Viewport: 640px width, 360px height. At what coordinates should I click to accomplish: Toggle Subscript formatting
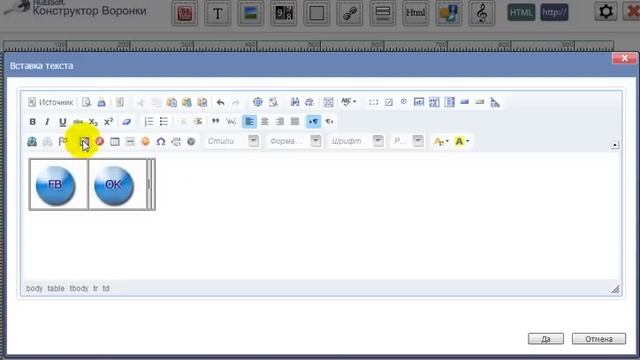click(93, 122)
